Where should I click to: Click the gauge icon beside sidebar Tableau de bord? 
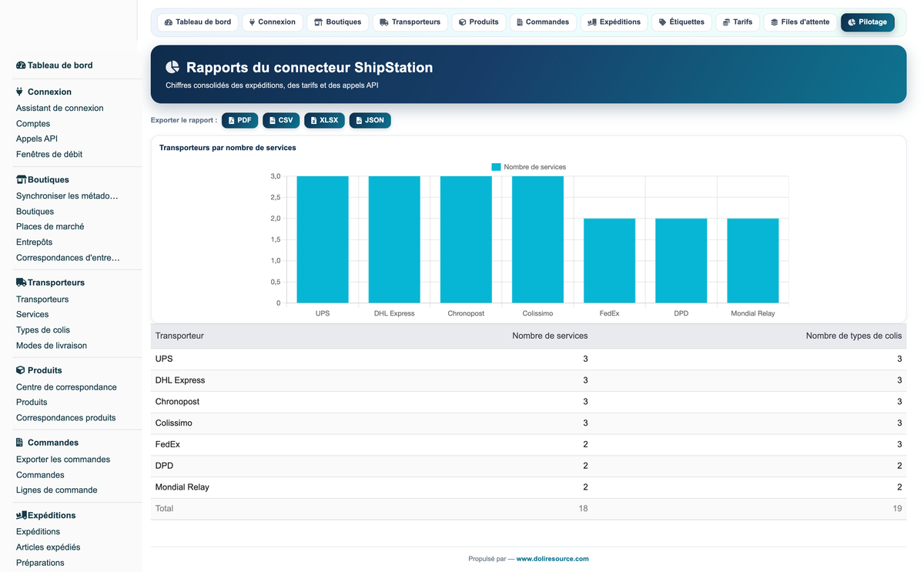pyautogui.click(x=21, y=65)
